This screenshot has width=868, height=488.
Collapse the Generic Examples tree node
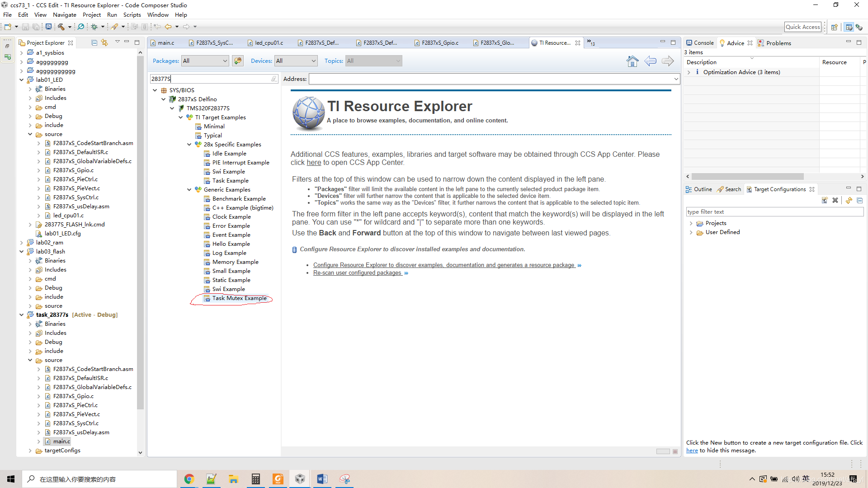[189, 190]
